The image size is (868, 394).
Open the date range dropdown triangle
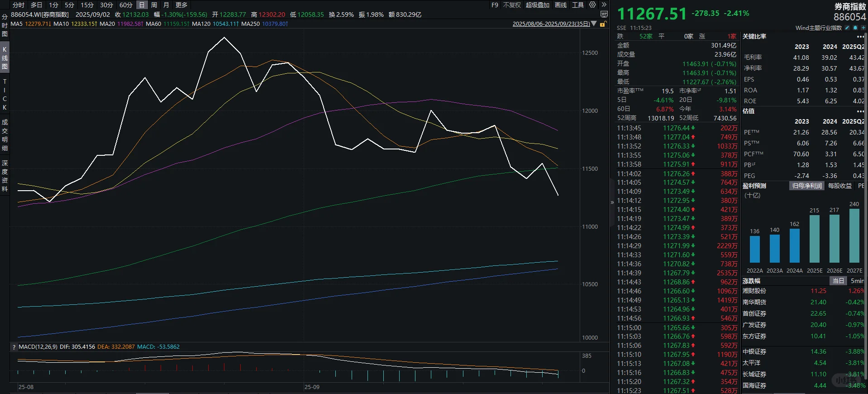(594, 24)
